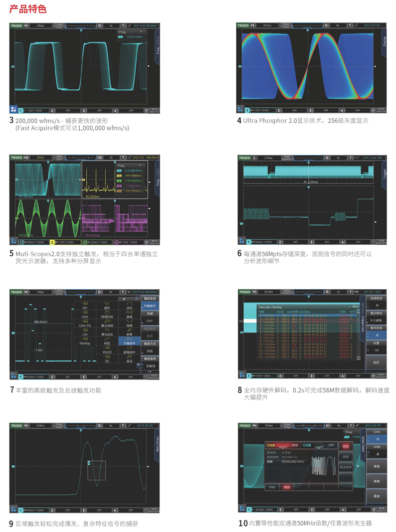Choose the FlexRay trigger in figure 7's trigger grid
This screenshot has height=532, width=396.
(x=85, y=341)
